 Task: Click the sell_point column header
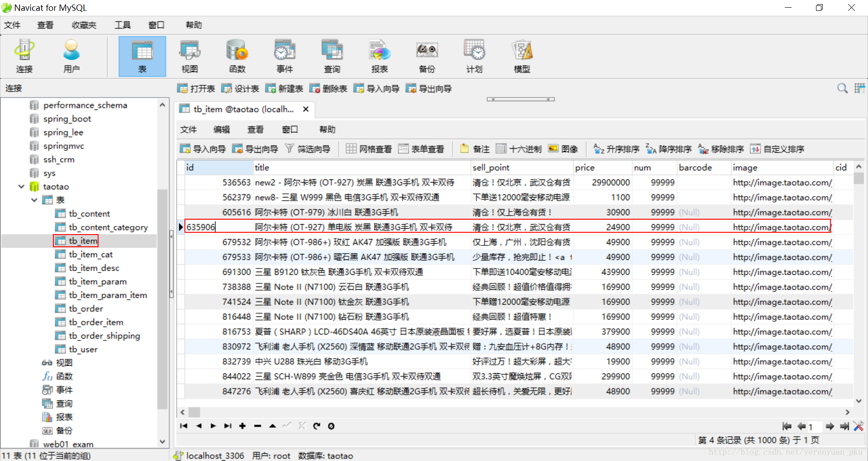[x=522, y=167]
